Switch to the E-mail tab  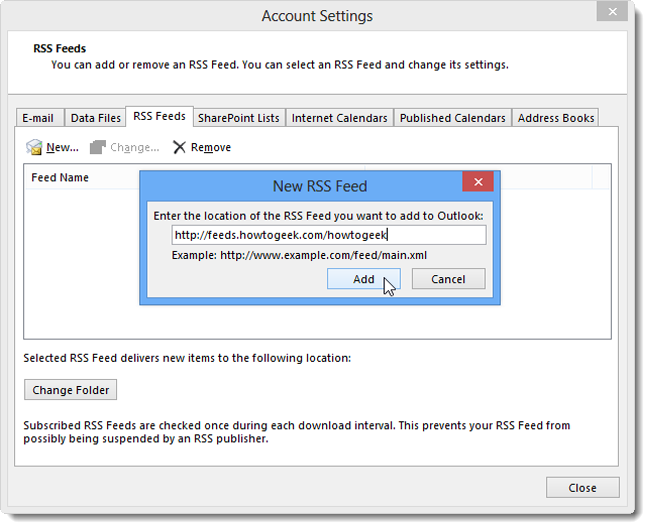(x=38, y=118)
